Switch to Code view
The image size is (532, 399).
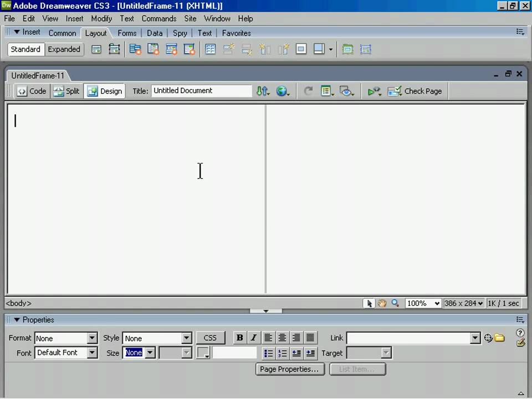[32, 91]
